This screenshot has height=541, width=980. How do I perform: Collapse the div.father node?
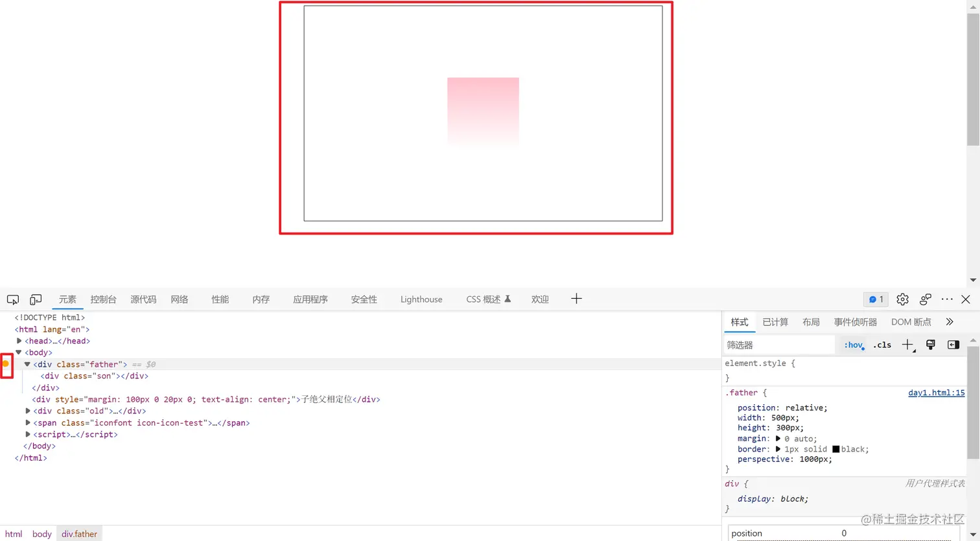27,364
